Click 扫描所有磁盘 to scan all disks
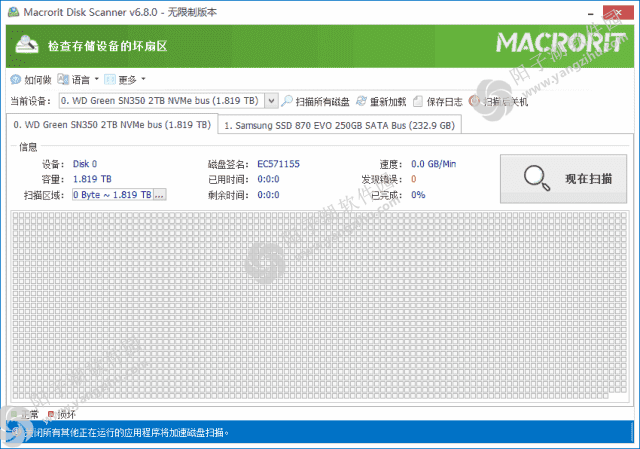This screenshot has width=640, height=449. click(322, 102)
